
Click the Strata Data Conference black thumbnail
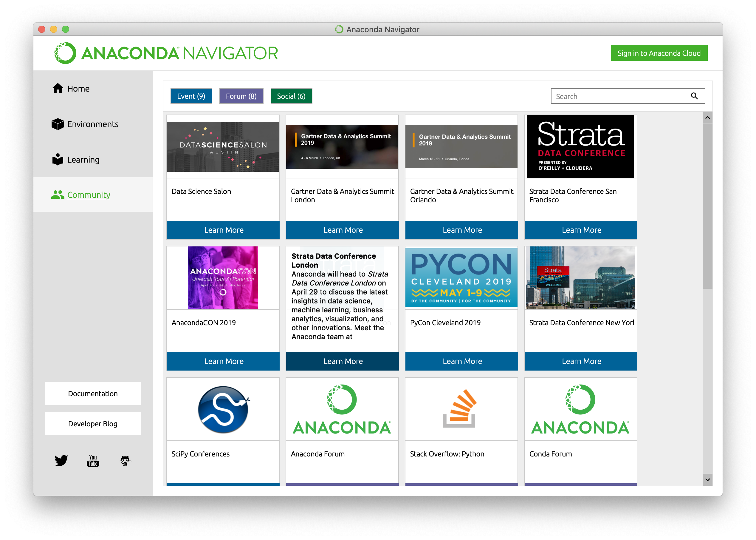pos(580,147)
